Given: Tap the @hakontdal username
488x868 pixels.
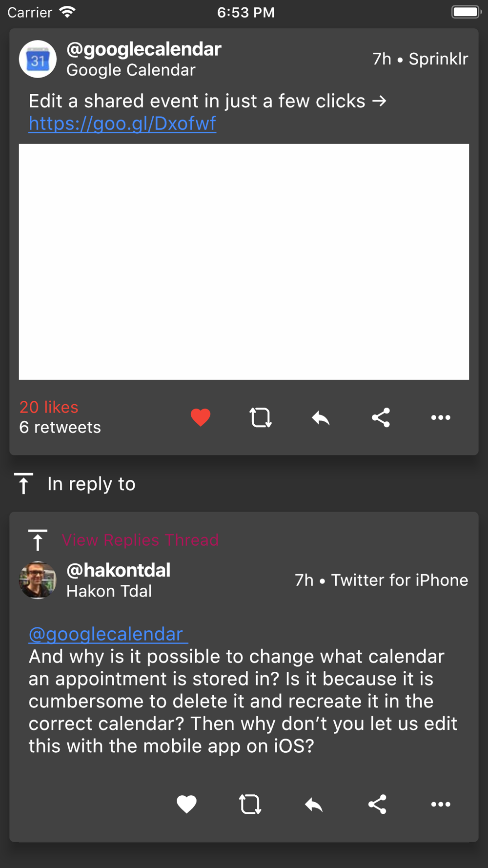Looking at the screenshot, I should pyautogui.click(x=119, y=570).
